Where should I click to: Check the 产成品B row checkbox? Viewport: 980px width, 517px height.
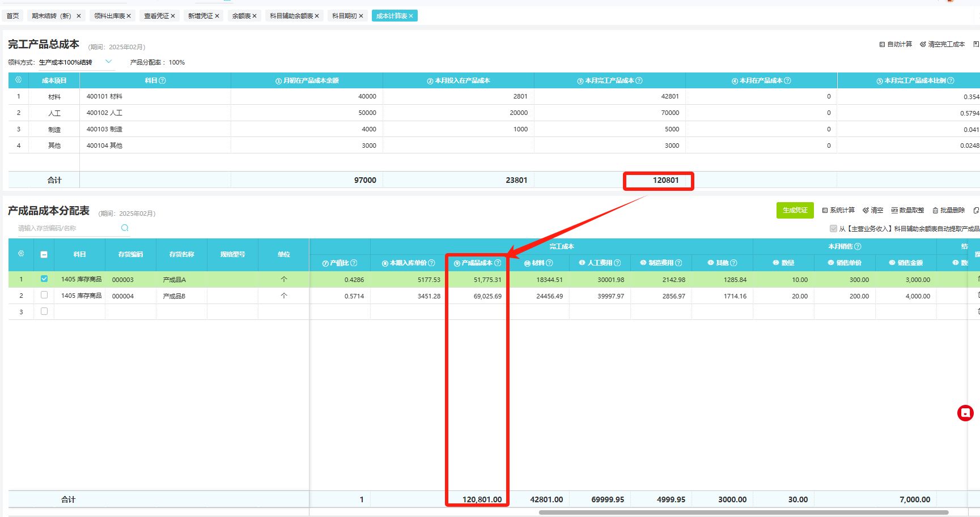[x=44, y=296]
